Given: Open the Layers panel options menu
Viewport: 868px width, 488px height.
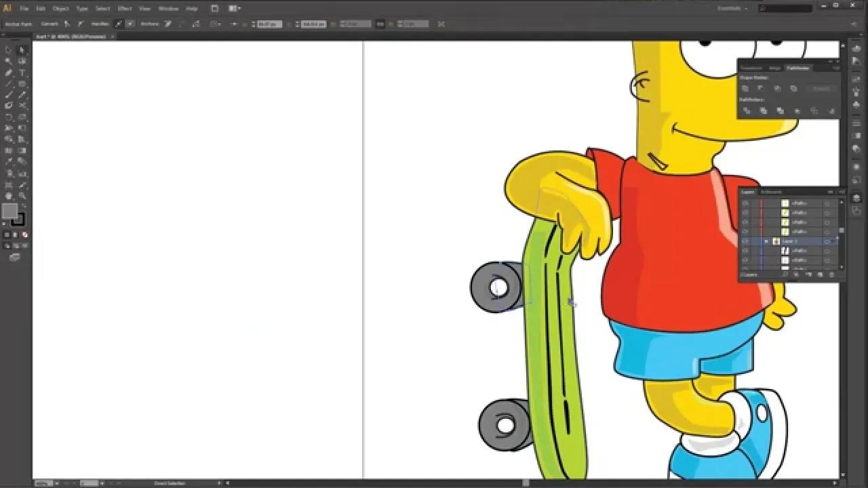Looking at the screenshot, I should (842, 192).
